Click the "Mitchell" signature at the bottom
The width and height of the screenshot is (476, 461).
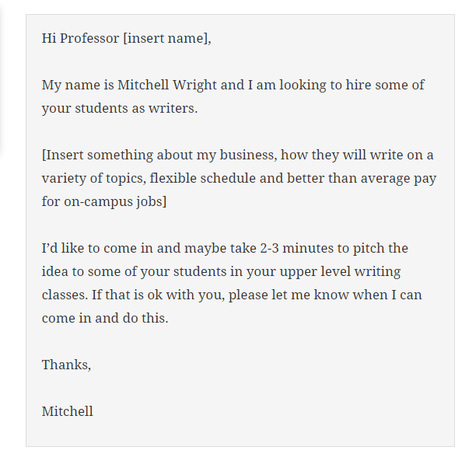68,411
